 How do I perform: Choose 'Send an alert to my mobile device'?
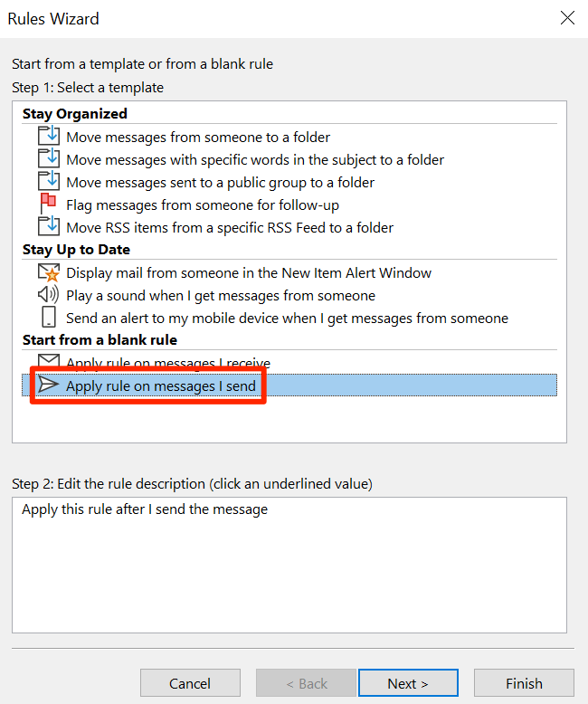(x=287, y=318)
